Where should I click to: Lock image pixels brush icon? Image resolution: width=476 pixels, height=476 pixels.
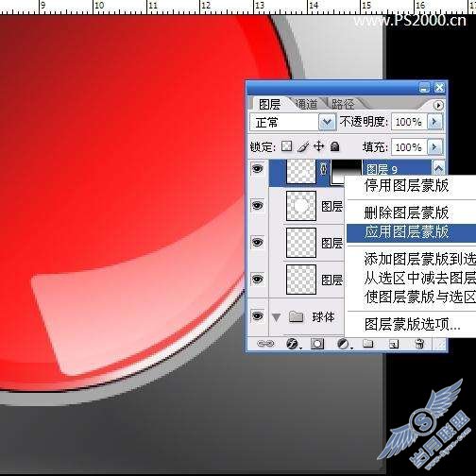303,146
